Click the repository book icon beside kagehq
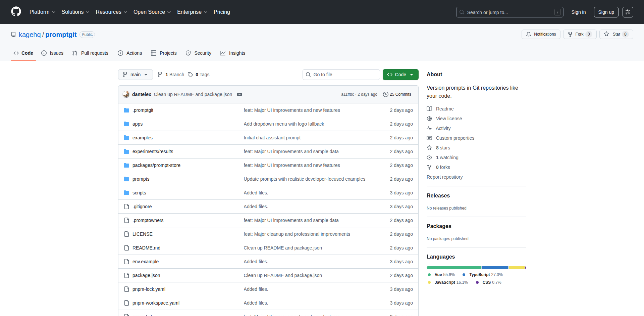 tap(13, 35)
